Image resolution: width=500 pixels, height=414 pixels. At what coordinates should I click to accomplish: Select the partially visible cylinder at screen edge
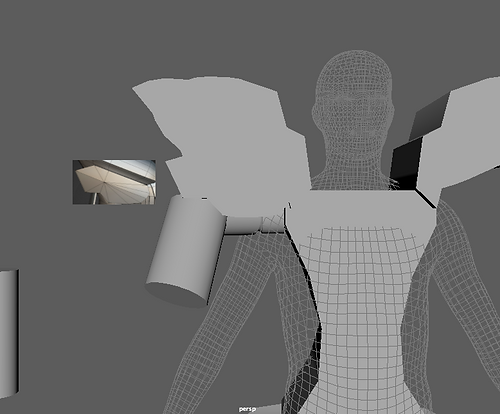click(9, 333)
